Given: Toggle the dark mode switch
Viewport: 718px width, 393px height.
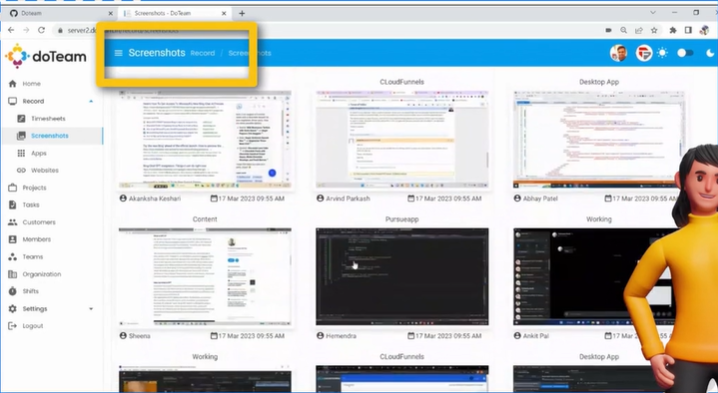Looking at the screenshot, I should [x=685, y=53].
